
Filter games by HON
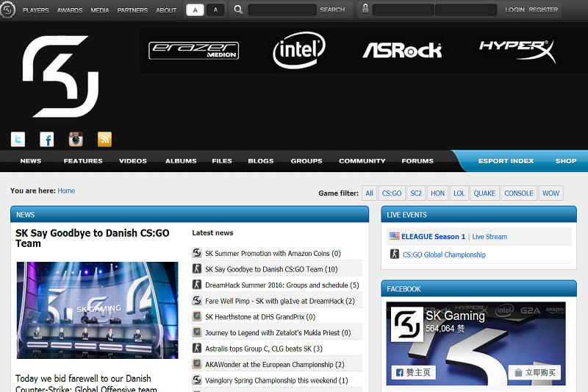point(437,193)
